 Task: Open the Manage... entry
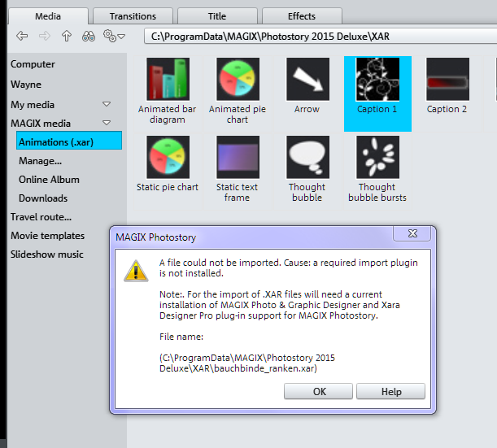pos(40,161)
